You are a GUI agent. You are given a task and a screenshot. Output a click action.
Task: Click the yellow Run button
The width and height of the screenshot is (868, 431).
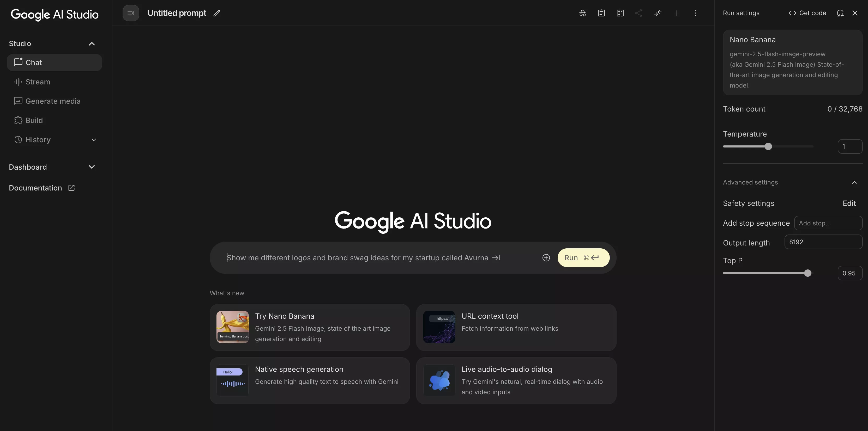point(583,258)
